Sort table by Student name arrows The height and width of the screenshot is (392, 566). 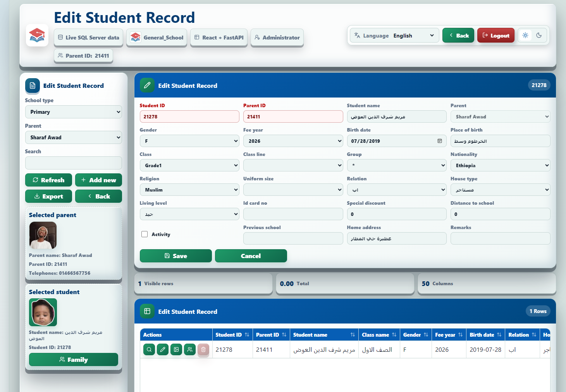pos(353,335)
